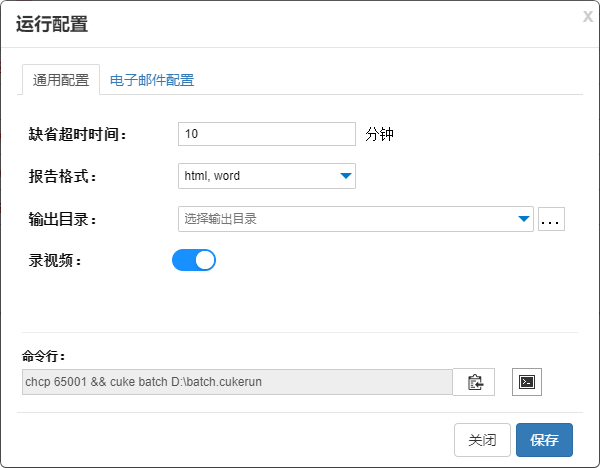Expand the 报告格式 dropdown arrow

click(x=345, y=176)
